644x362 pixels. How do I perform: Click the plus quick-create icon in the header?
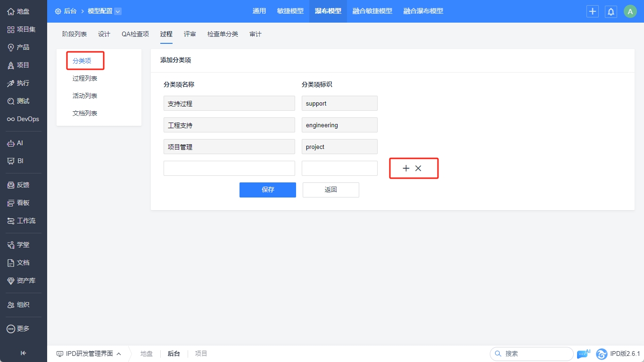coord(593,11)
